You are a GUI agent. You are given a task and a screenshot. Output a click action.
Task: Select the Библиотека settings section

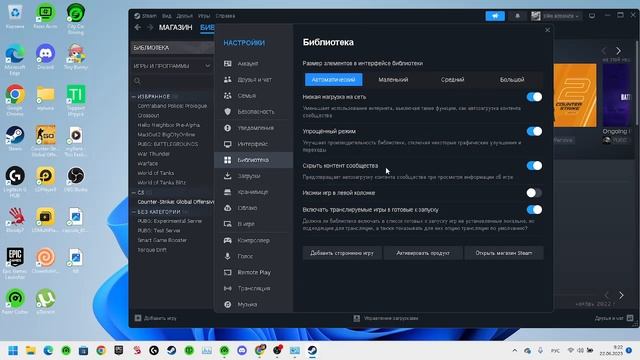point(253,160)
